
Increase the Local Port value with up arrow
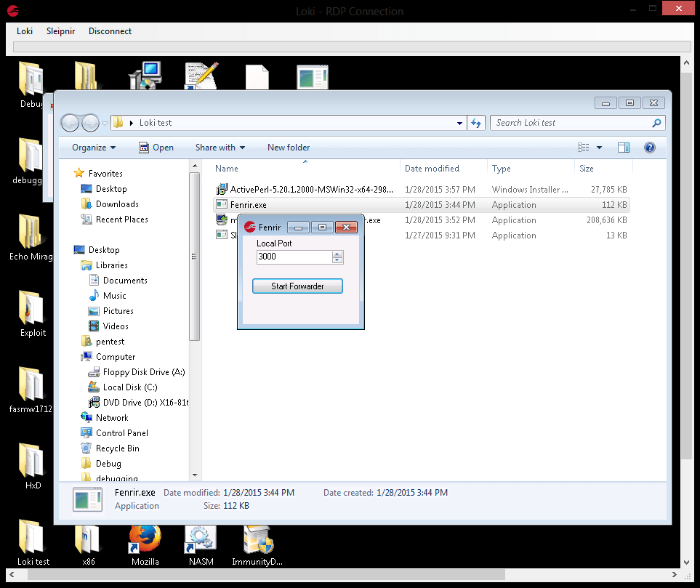[x=337, y=254]
